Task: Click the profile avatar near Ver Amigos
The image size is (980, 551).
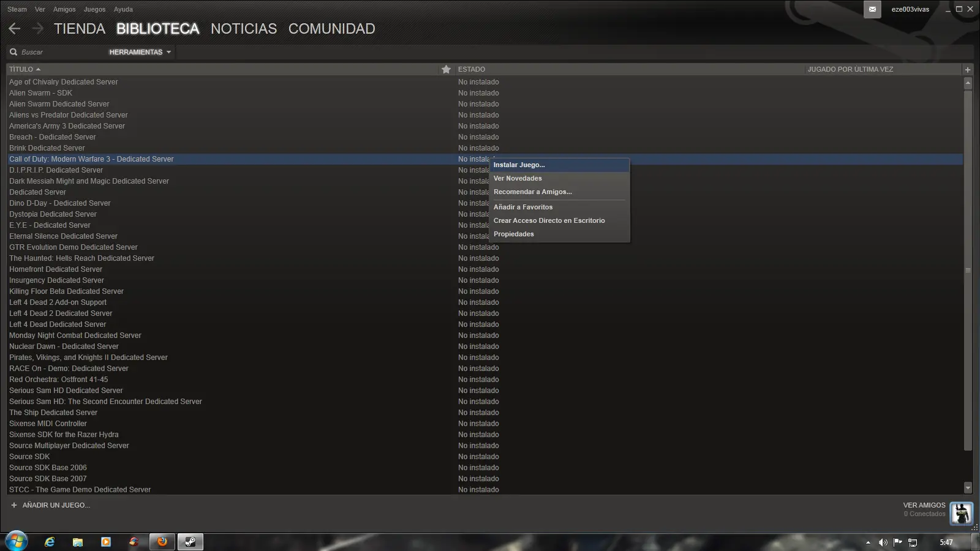Action: coord(961,513)
